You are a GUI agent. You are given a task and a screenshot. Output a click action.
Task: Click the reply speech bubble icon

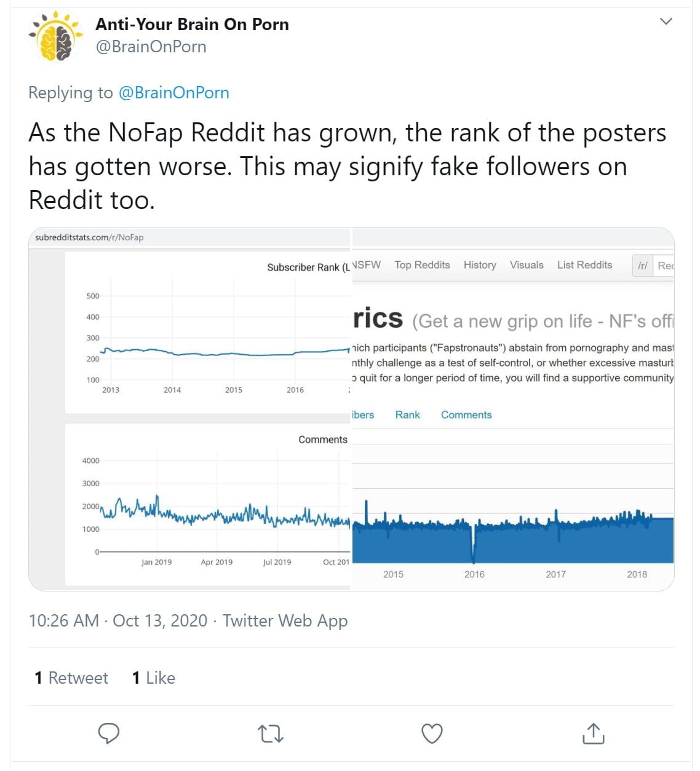[x=109, y=733]
